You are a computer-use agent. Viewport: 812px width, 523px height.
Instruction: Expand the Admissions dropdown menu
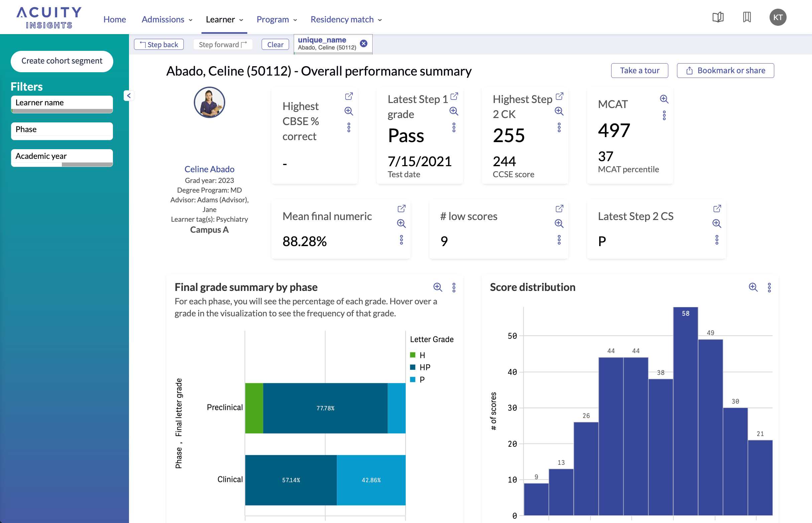pyautogui.click(x=167, y=19)
